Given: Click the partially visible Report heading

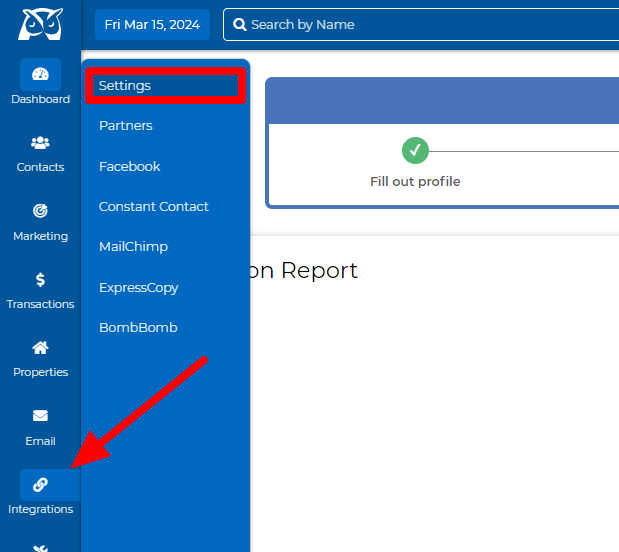Looking at the screenshot, I should coord(304,270).
